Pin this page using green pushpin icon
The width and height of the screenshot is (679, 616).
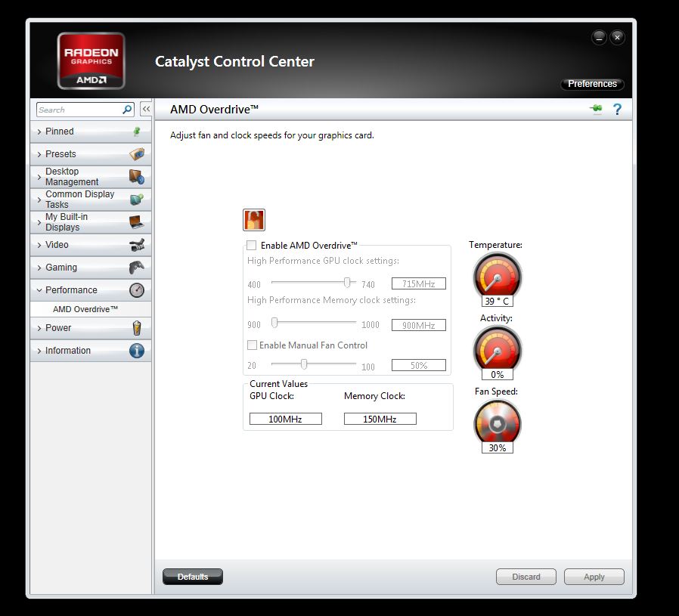[597, 109]
